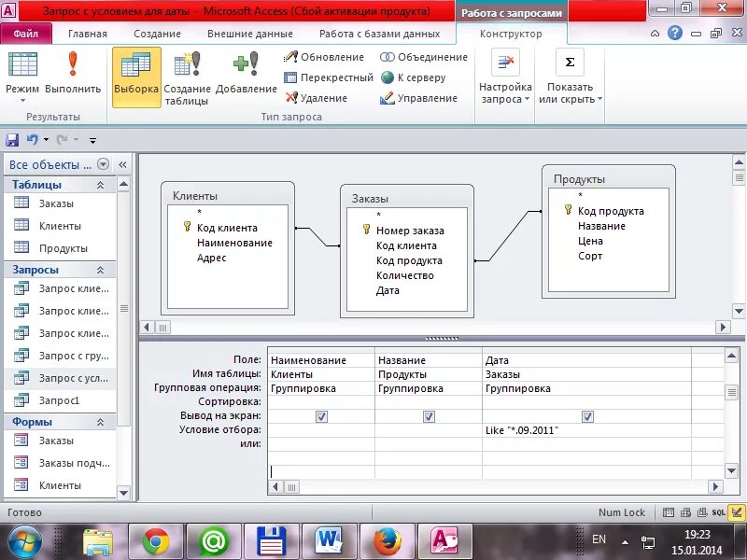Image resolution: width=747 pixels, height=560 pixels.
Task: Click the Undo arrow icon
Action: point(32,139)
